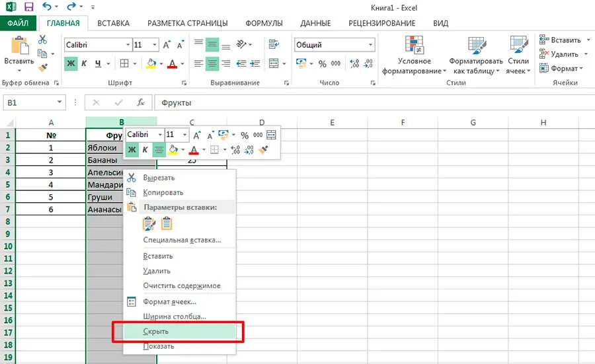Switch to ФОРМУЛЫ tab
The image size is (595, 364).
264,23
